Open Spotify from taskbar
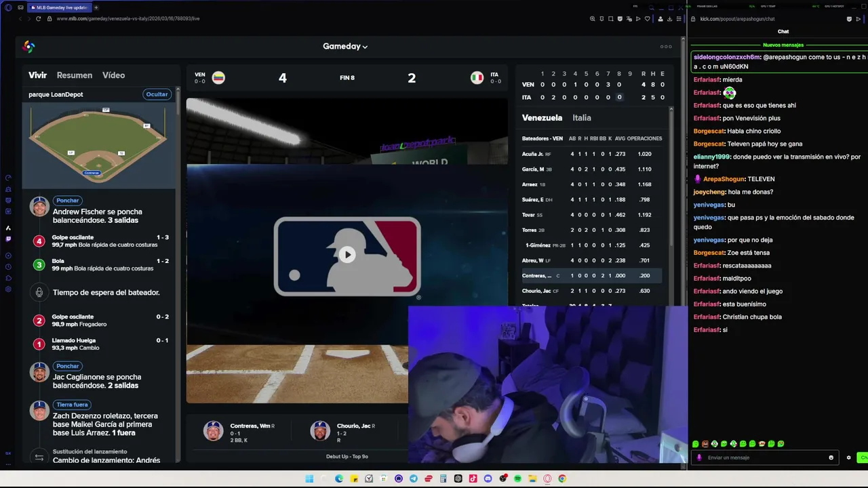The width and height of the screenshot is (868, 488). pyautogui.click(x=517, y=479)
